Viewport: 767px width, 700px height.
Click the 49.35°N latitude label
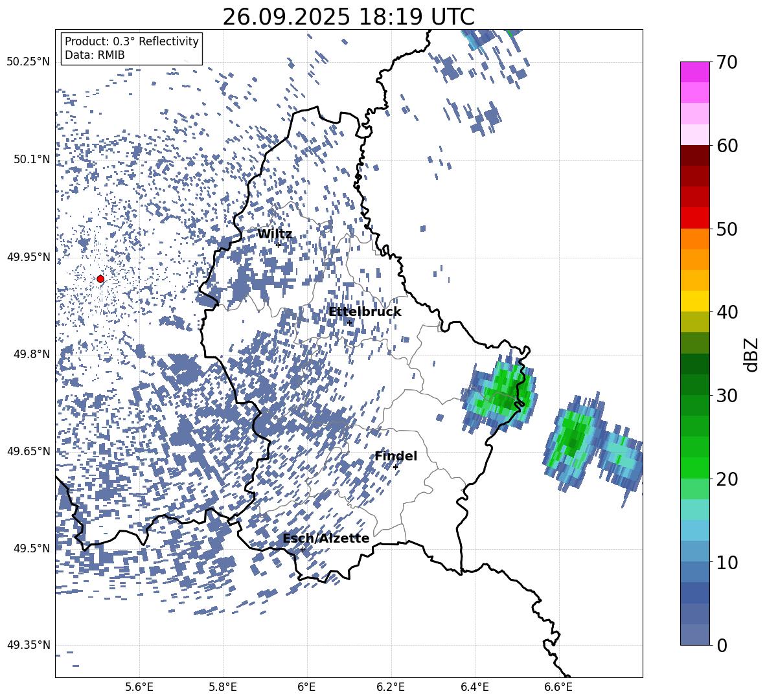(x=29, y=645)
